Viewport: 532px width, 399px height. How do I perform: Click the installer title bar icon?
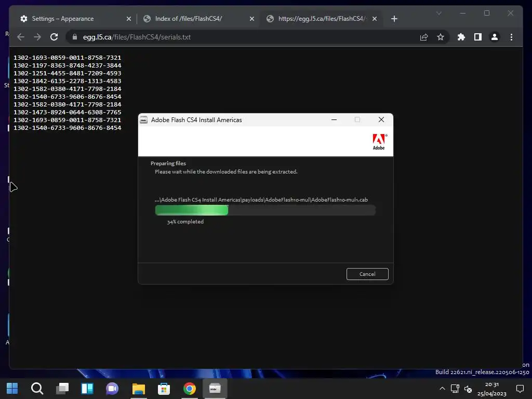click(x=144, y=120)
